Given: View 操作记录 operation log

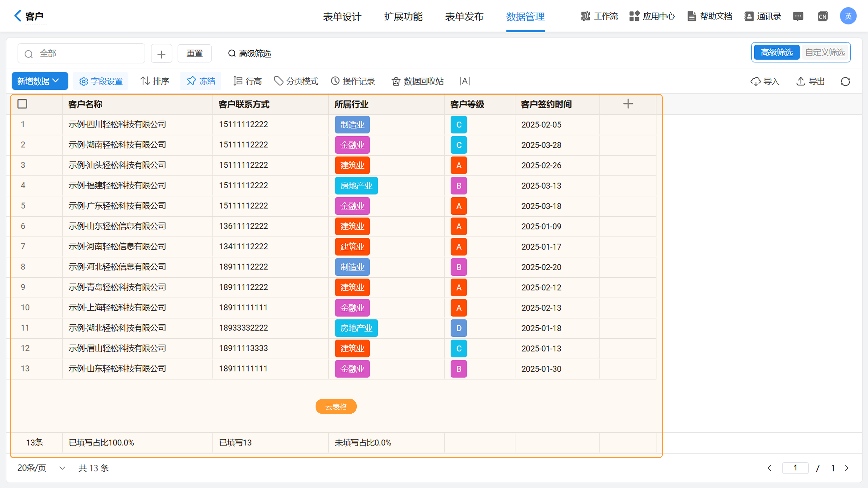Looking at the screenshot, I should pos(353,81).
